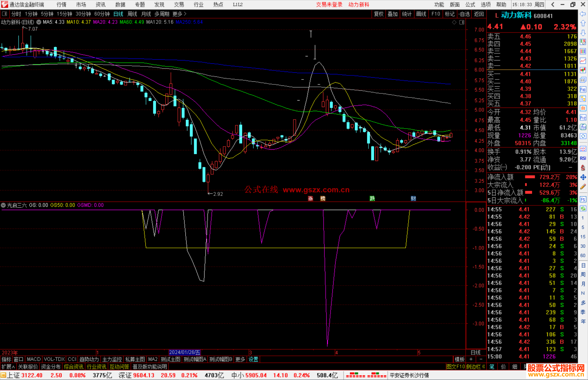The width and height of the screenshot is (588, 380).
Task: Click the four-way move arrows icon
Action: point(583,177)
